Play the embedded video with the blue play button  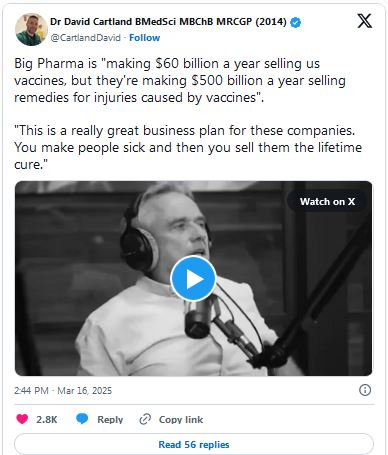tap(193, 279)
